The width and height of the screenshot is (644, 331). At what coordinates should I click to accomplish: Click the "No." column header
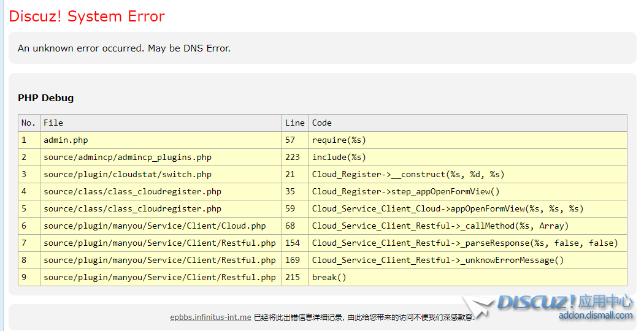(x=29, y=123)
